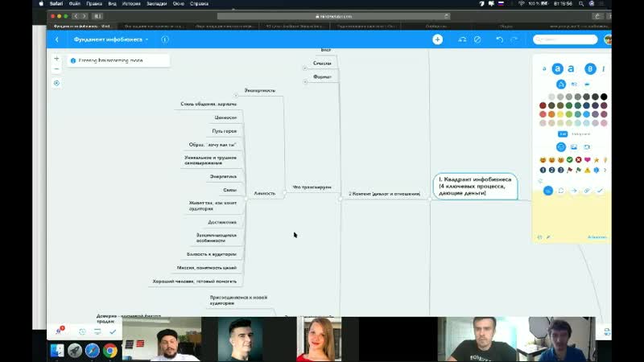Image resolution: width=644 pixels, height=362 pixels.
Task: Redo the last undone change
Action: tap(514, 39)
